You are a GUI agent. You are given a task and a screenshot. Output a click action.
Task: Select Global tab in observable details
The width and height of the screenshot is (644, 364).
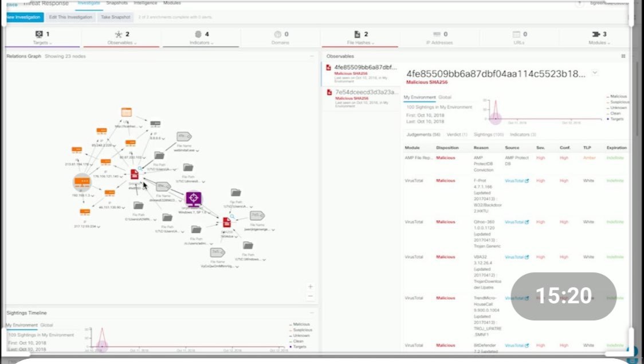445,97
